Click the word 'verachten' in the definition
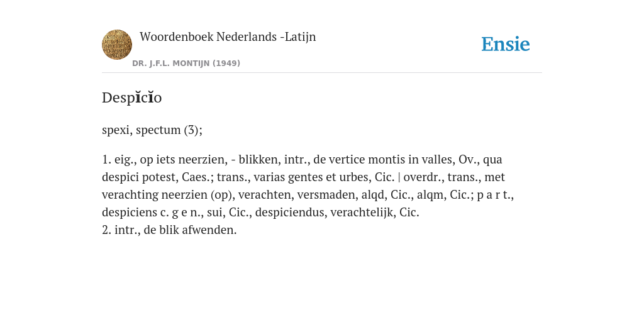Viewport: 644px width, 322px height. [x=265, y=195]
